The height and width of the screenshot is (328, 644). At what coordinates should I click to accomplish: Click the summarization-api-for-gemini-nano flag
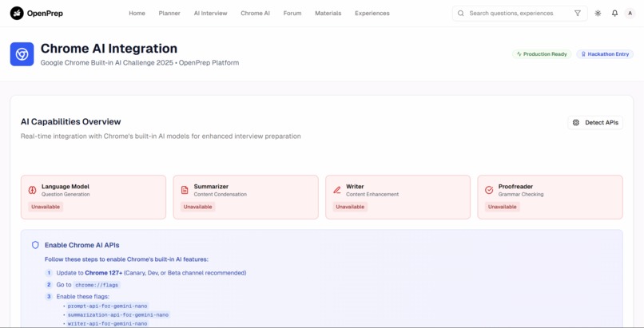(x=118, y=315)
